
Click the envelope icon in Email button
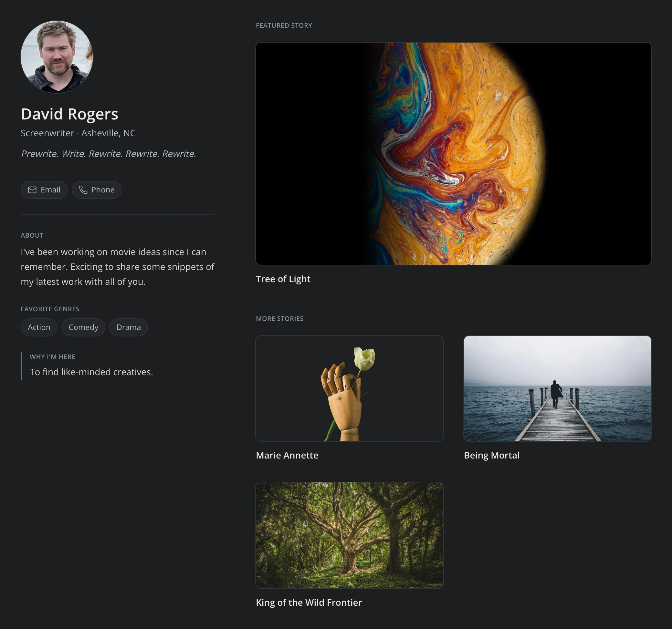point(32,190)
